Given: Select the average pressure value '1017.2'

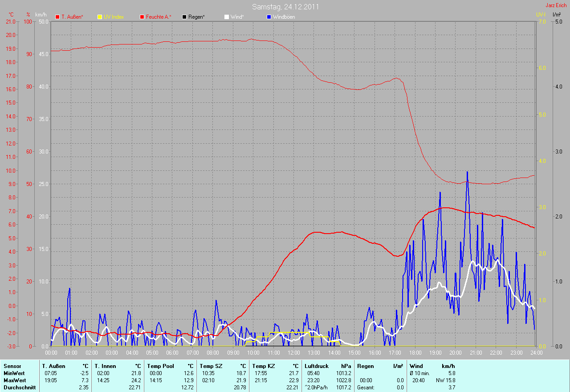Looking at the screenshot, I should point(343,388).
